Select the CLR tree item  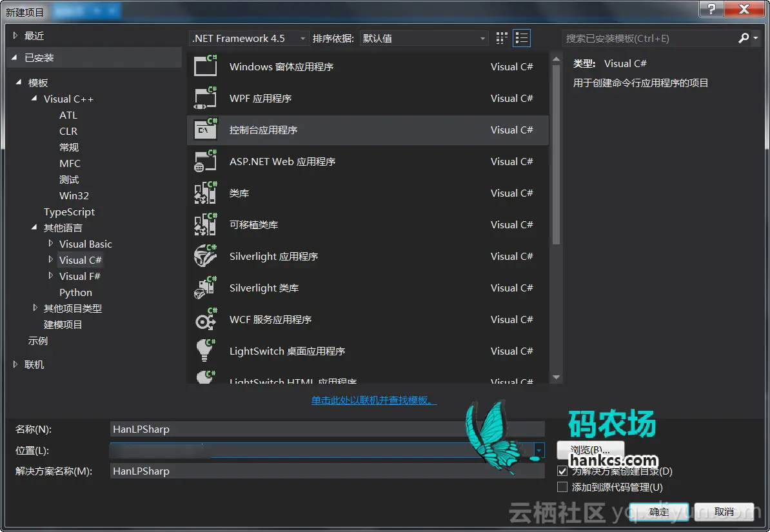point(68,131)
